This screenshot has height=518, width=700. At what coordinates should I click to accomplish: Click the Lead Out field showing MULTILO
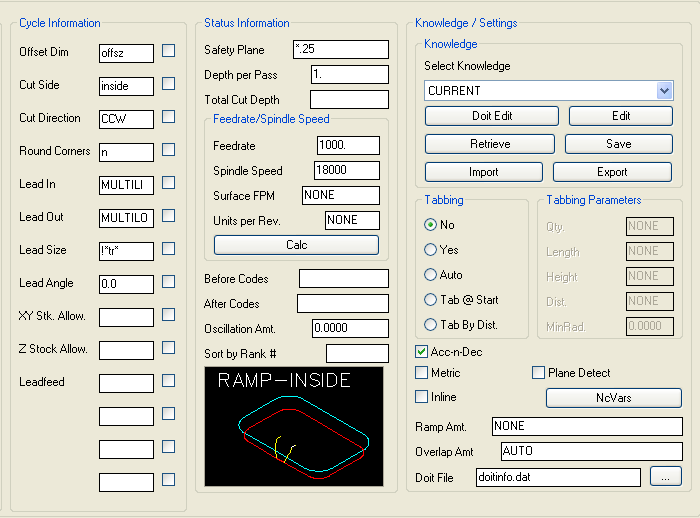[x=126, y=218]
